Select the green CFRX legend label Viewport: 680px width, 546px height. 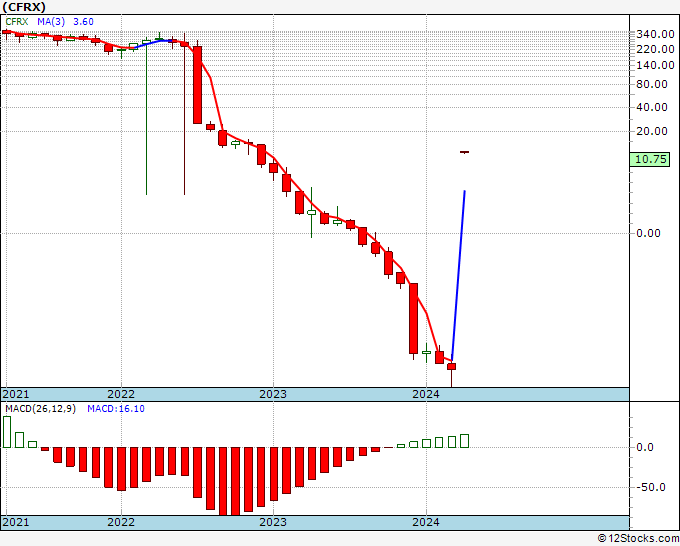pyautogui.click(x=16, y=22)
